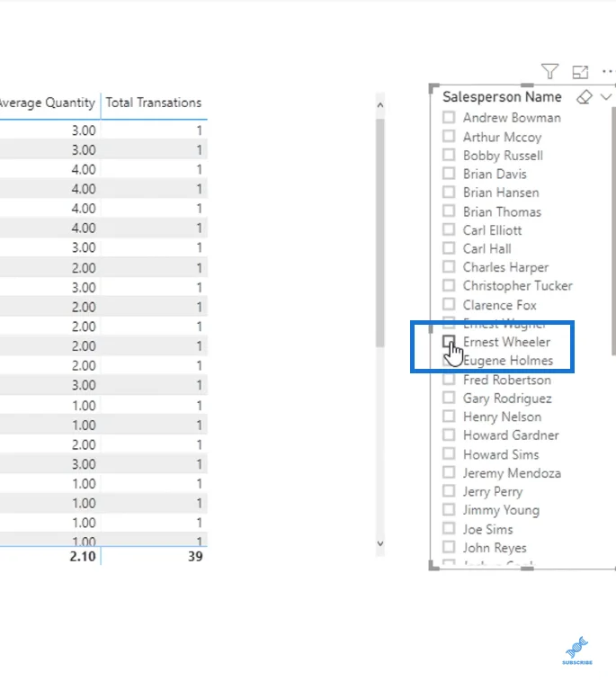This screenshot has width=616, height=690.
Task: Tick the Jerry Perry checkbox
Action: tap(449, 490)
